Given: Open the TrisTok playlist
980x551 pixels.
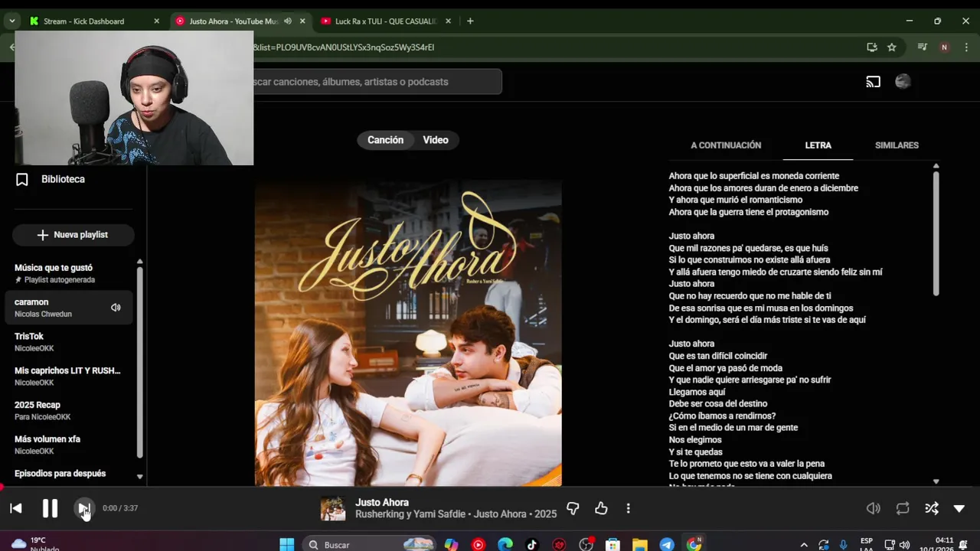Looking at the screenshot, I should pyautogui.click(x=69, y=342).
